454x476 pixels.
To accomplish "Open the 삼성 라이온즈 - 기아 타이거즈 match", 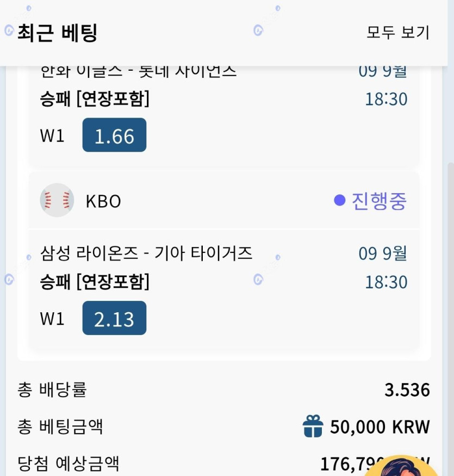I will pos(147,253).
